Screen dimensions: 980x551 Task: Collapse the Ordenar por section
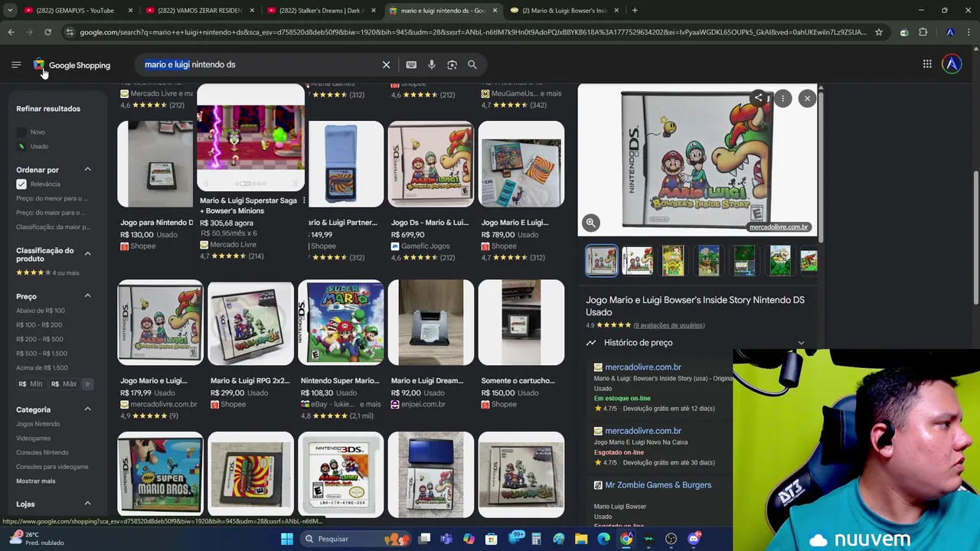click(87, 169)
